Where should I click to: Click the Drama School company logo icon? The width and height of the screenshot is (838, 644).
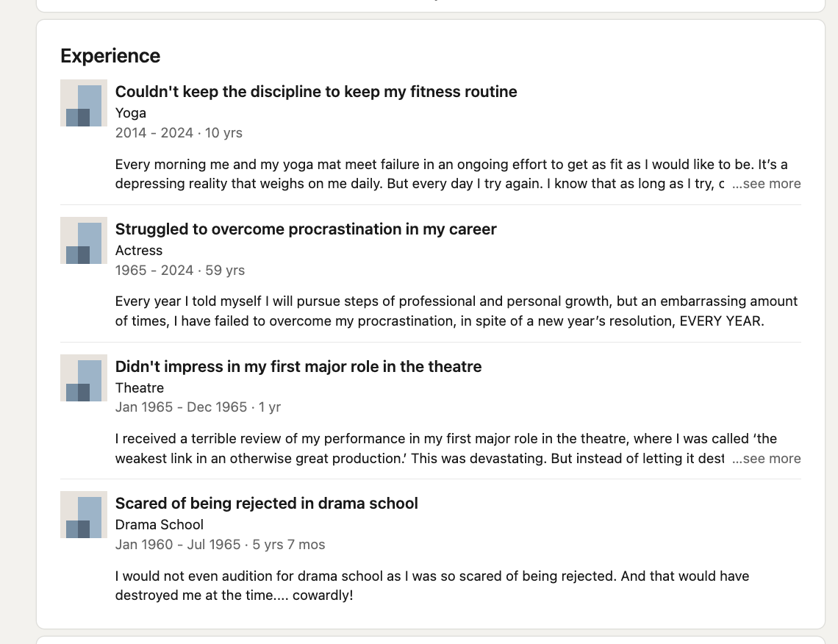(84, 515)
